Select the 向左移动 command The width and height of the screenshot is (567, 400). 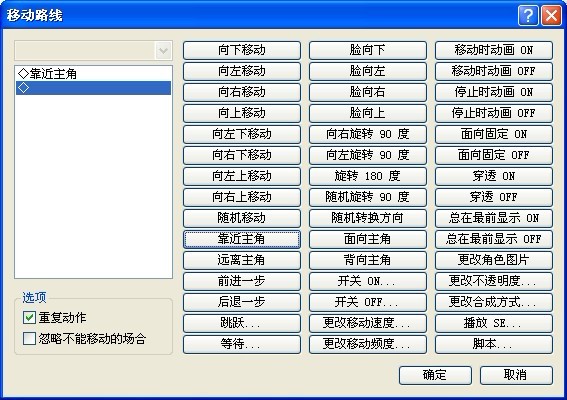point(242,71)
